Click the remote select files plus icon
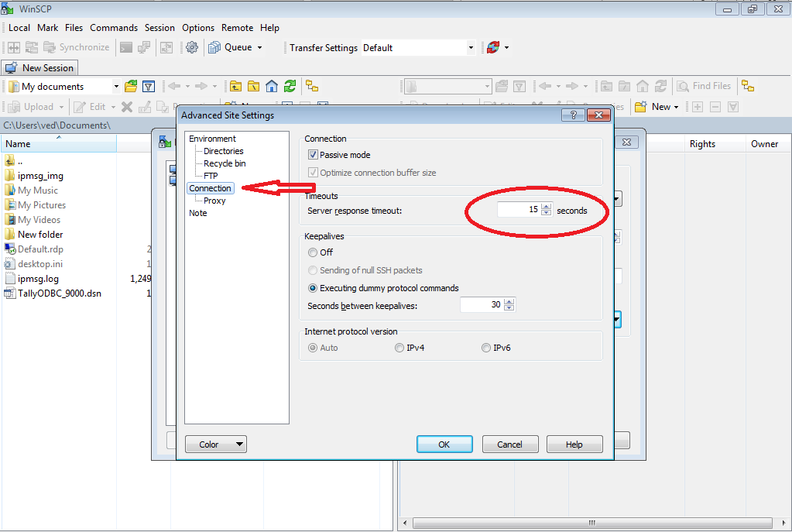The height and width of the screenshot is (532, 792). (x=698, y=107)
